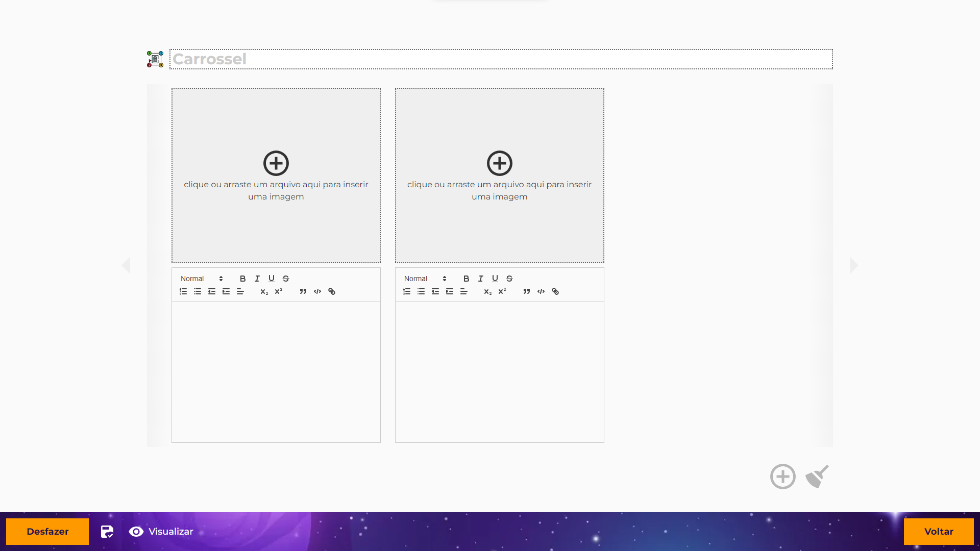Click the component icon beside Carrossel title

click(x=155, y=59)
